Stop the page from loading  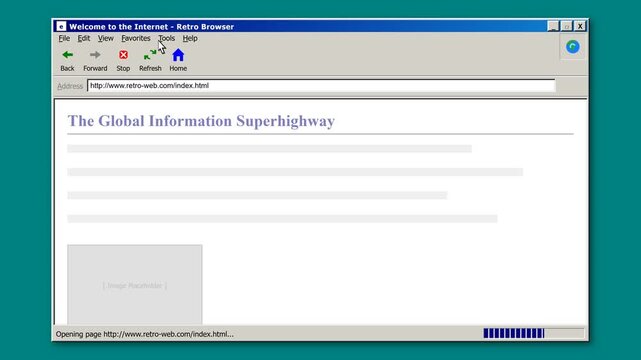pos(123,60)
